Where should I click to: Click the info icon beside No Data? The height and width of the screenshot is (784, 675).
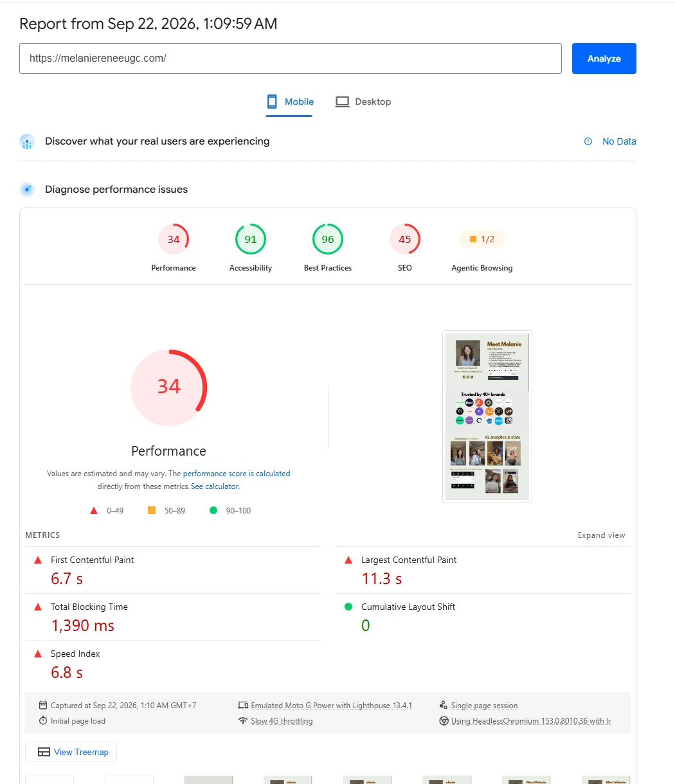(x=588, y=141)
